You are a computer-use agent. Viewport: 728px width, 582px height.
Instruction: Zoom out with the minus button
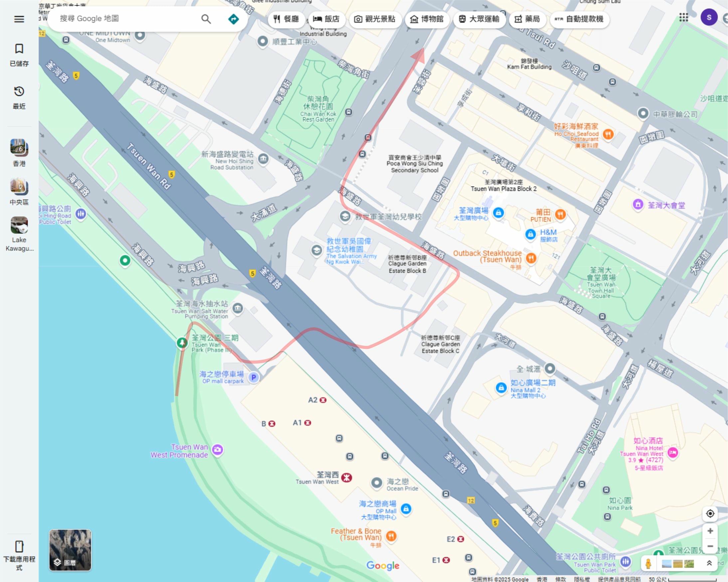click(710, 546)
